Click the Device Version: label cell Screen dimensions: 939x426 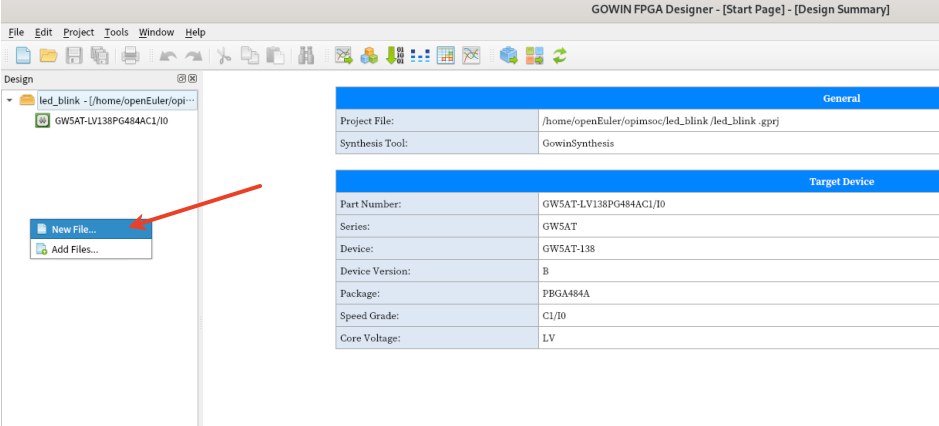click(437, 271)
